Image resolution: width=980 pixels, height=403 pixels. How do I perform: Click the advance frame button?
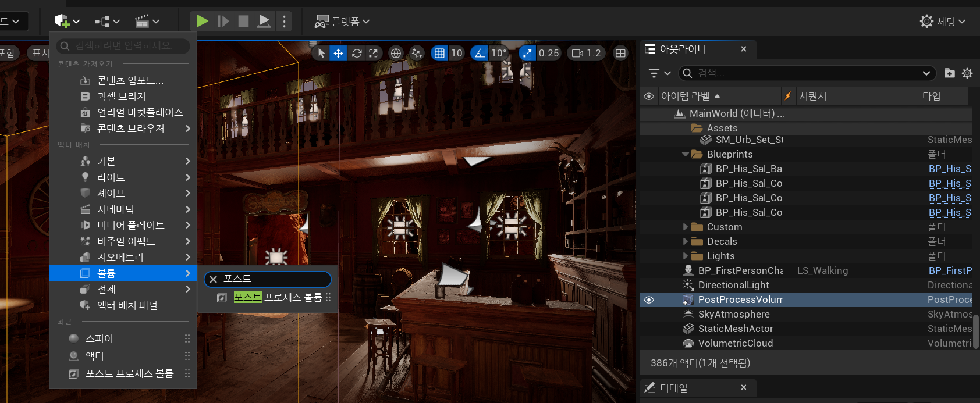point(223,22)
